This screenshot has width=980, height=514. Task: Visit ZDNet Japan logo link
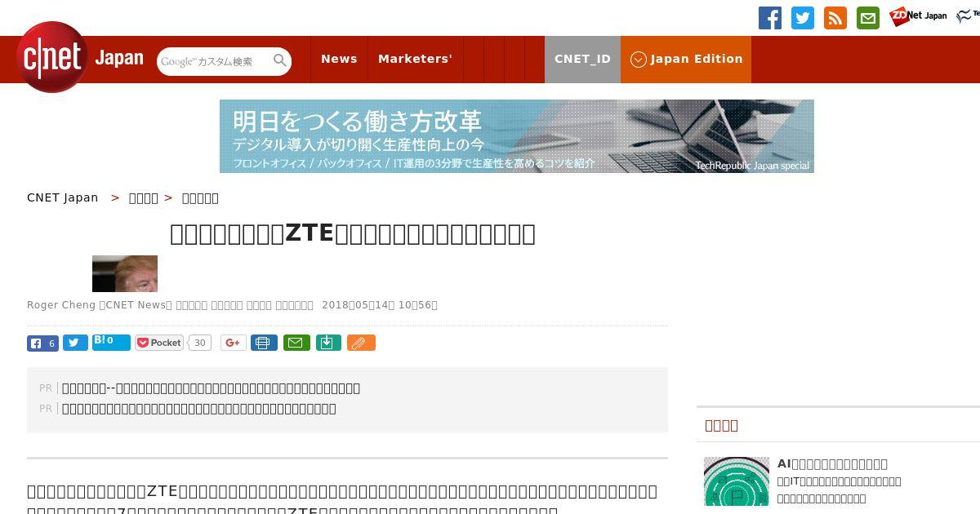point(918,16)
